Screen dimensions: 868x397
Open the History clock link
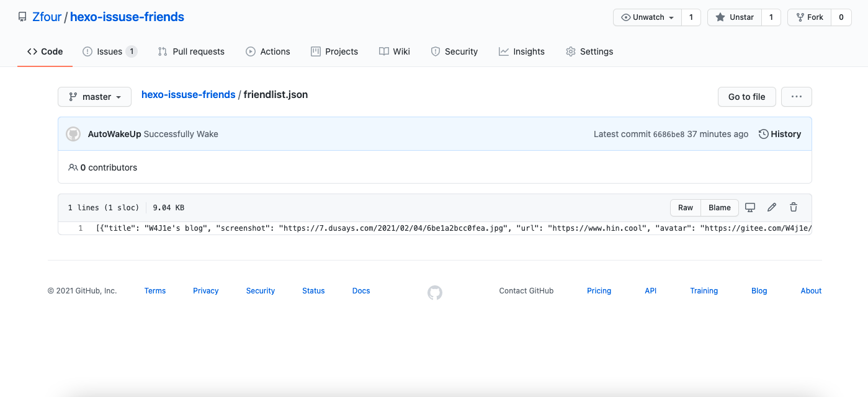(x=780, y=134)
